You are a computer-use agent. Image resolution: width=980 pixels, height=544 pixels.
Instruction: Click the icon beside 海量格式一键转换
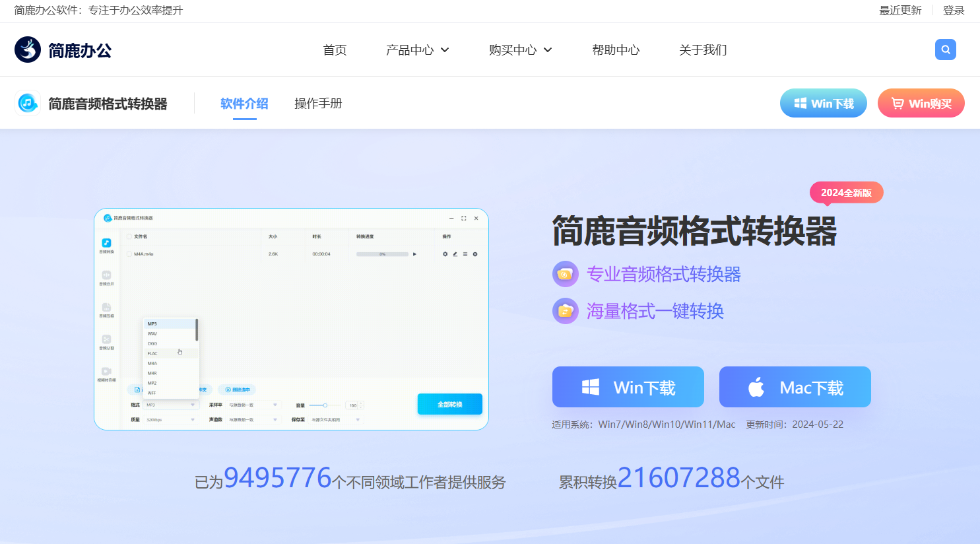(566, 311)
